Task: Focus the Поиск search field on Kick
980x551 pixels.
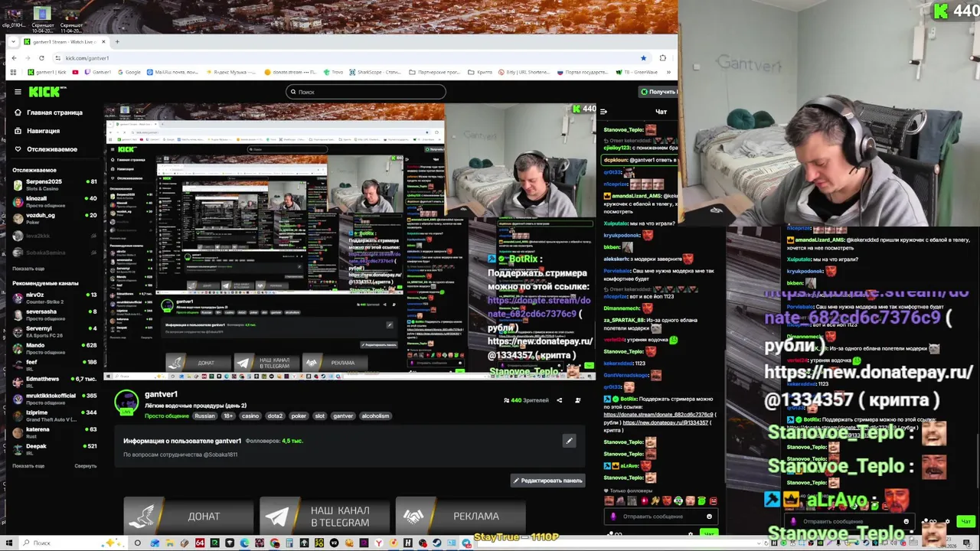Action: (366, 92)
